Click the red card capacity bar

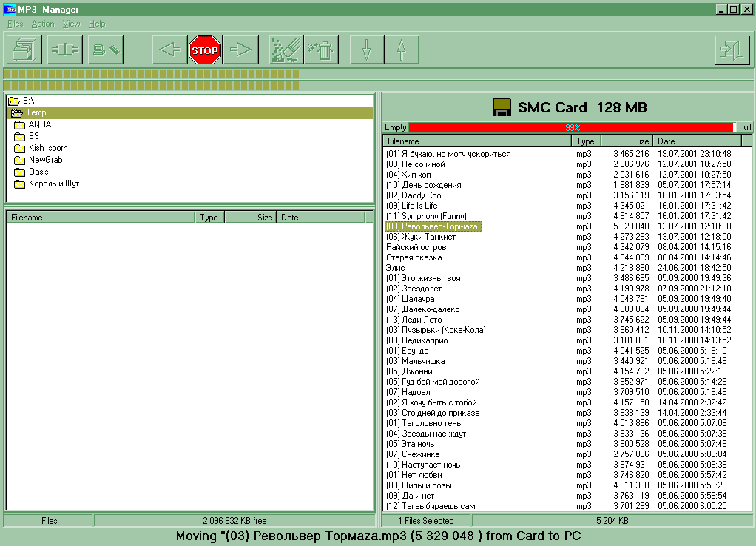pyautogui.click(x=571, y=127)
